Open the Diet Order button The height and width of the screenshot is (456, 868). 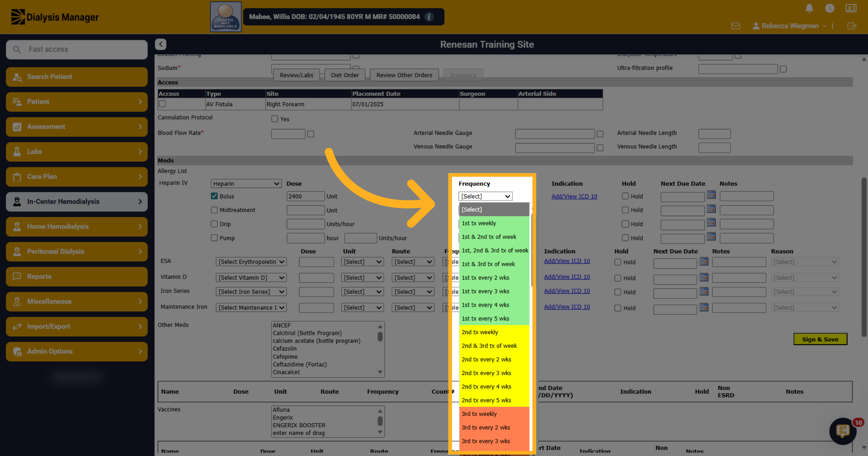tap(345, 75)
